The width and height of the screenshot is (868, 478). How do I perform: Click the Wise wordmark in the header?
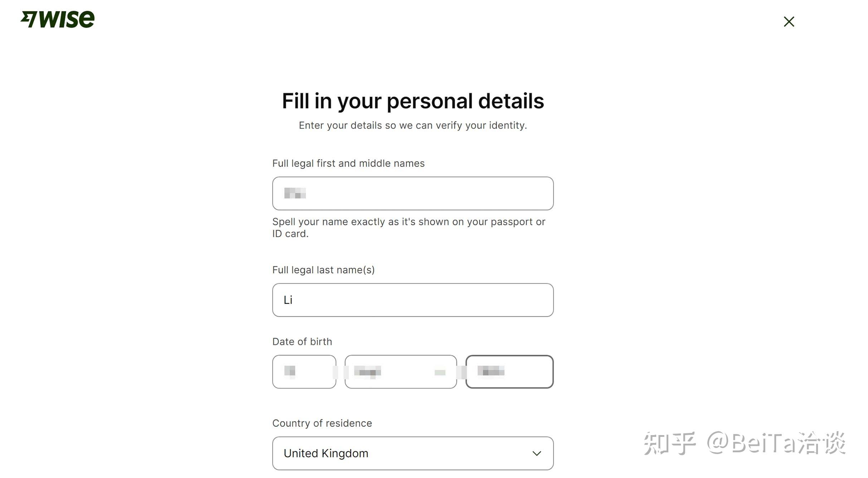point(67,19)
